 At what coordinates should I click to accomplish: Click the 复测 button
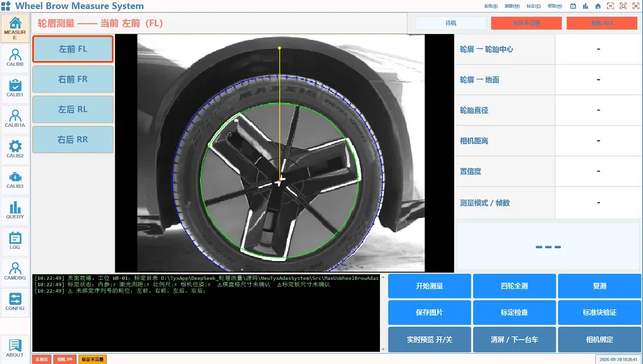click(599, 286)
